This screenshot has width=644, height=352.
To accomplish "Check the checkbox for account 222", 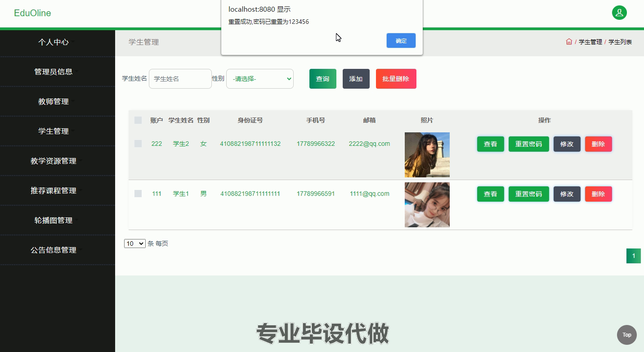I will (138, 144).
